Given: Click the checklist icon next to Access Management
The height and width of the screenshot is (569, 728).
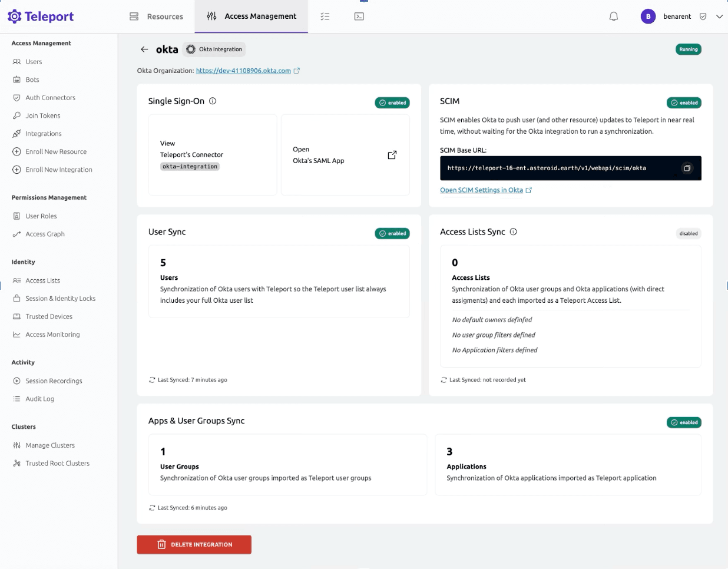Looking at the screenshot, I should (x=325, y=16).
